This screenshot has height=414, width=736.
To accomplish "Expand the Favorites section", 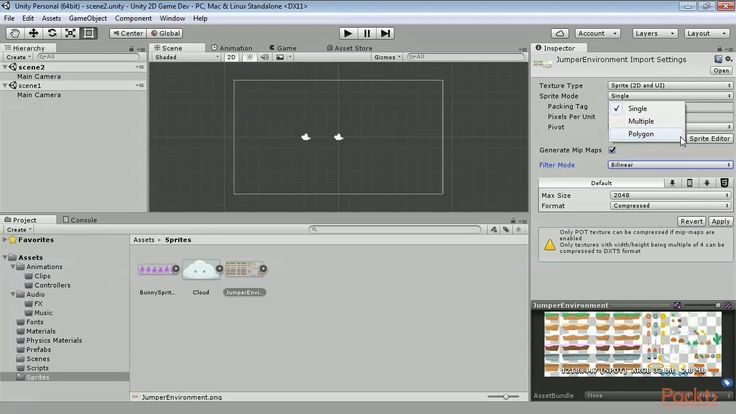I will point(5,239).
